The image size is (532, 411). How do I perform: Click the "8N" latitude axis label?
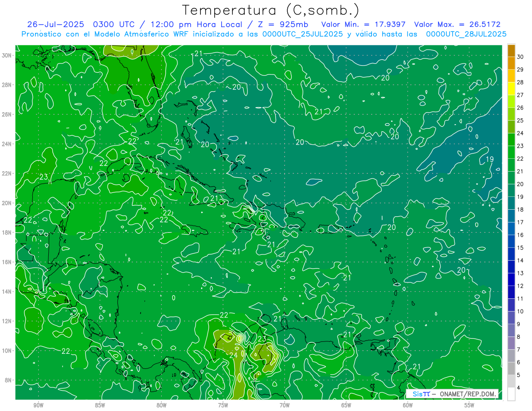9,380
